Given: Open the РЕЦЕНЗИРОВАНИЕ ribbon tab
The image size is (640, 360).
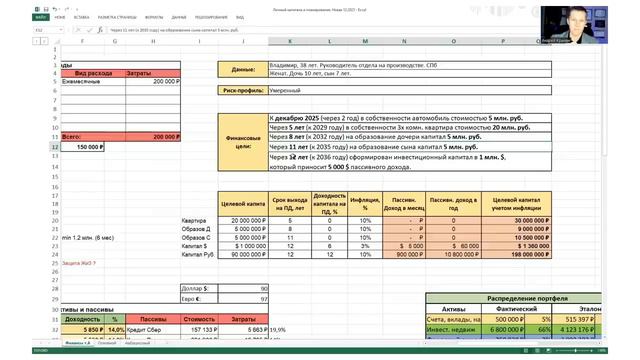Looking at the screenshot, I should point(211,17).
